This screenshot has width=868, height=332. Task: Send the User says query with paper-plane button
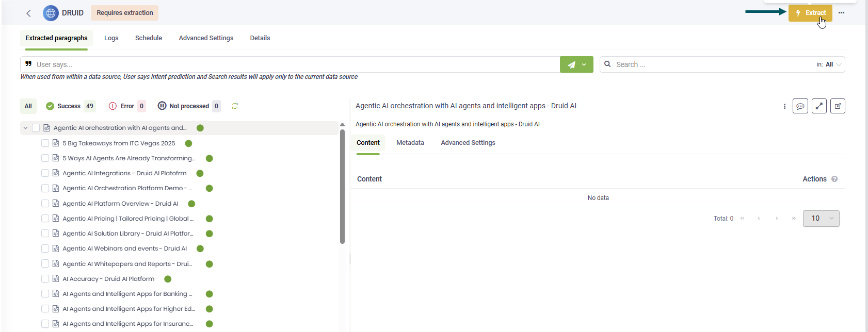571,65
